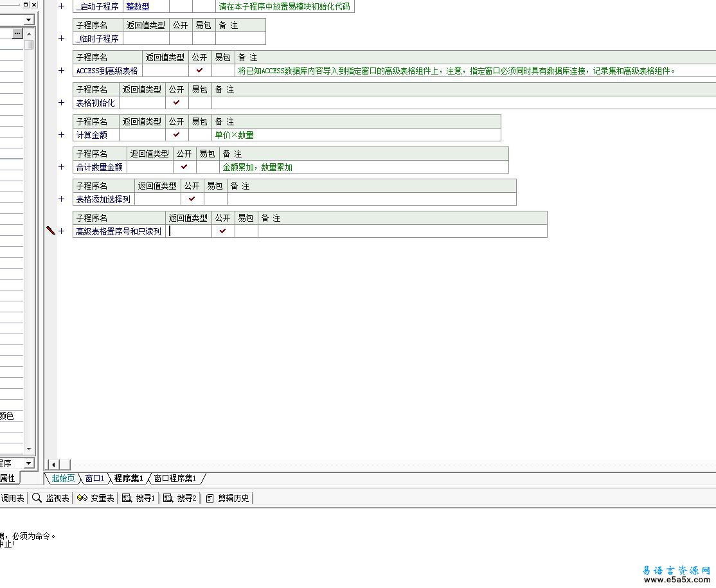Expand the 表格添加选择列 subroutine
Viewport: 716px width, 588px height.
(61, 199)
